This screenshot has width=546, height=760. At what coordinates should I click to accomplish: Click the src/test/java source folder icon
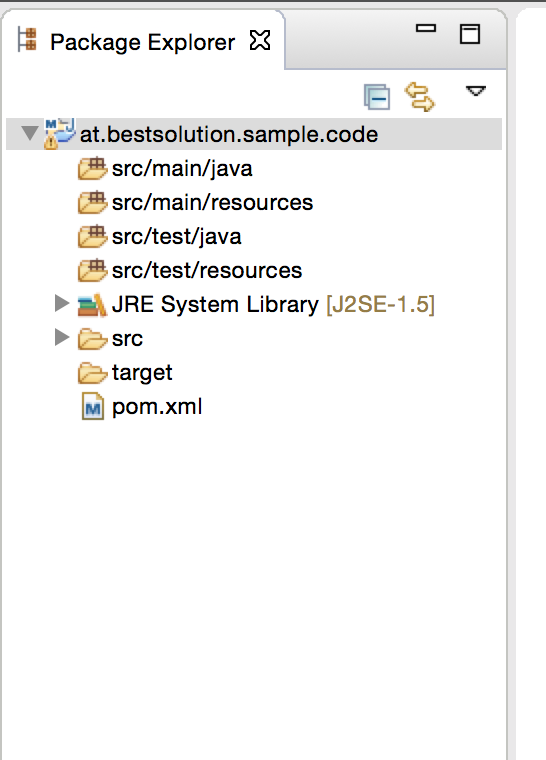tap(92, 236)
